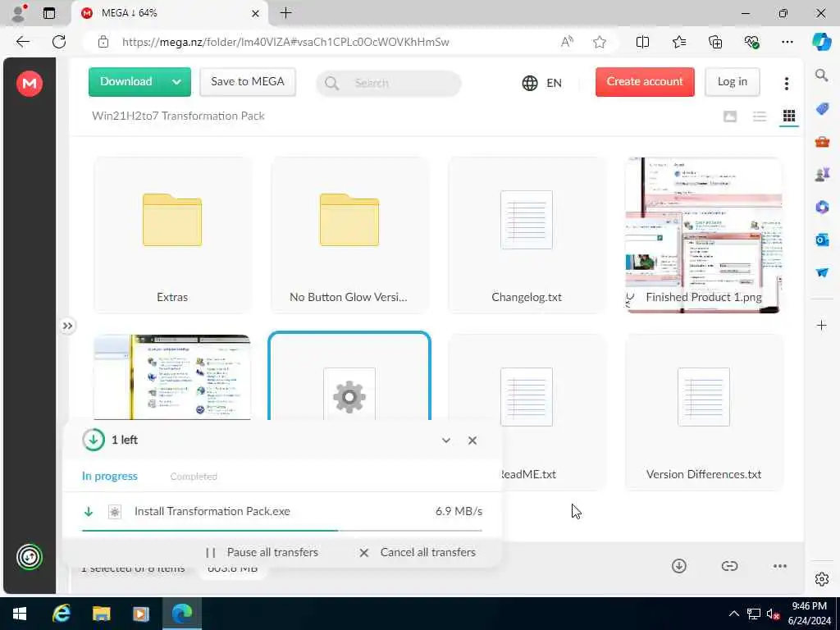Open the No Button Glow Version folder
840x630 pixels.
349,235
